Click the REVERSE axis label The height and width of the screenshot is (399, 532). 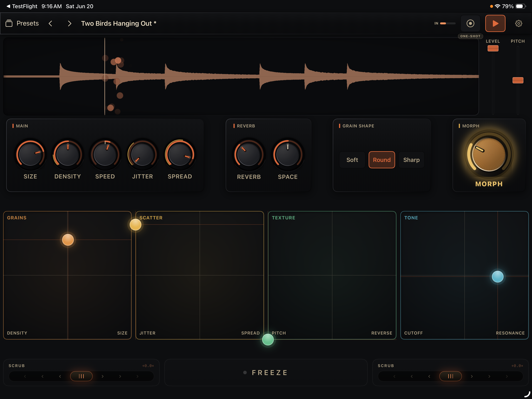pos(382,333)
